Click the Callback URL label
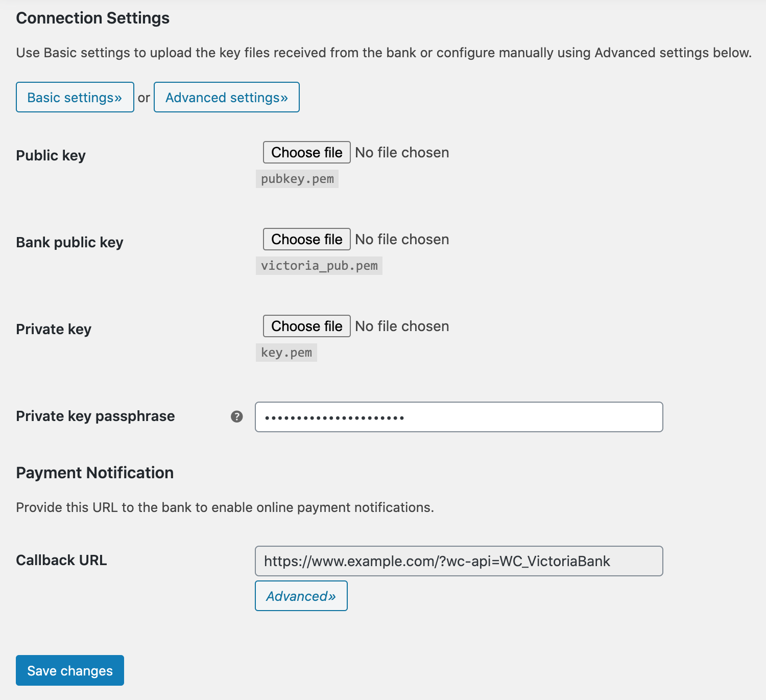This screenshot has width=766, height=700. pos(61,560)
